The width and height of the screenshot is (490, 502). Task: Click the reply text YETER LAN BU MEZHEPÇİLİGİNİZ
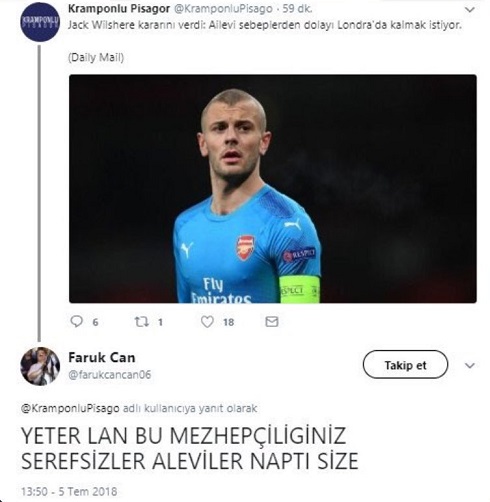[x=184, y=436]
